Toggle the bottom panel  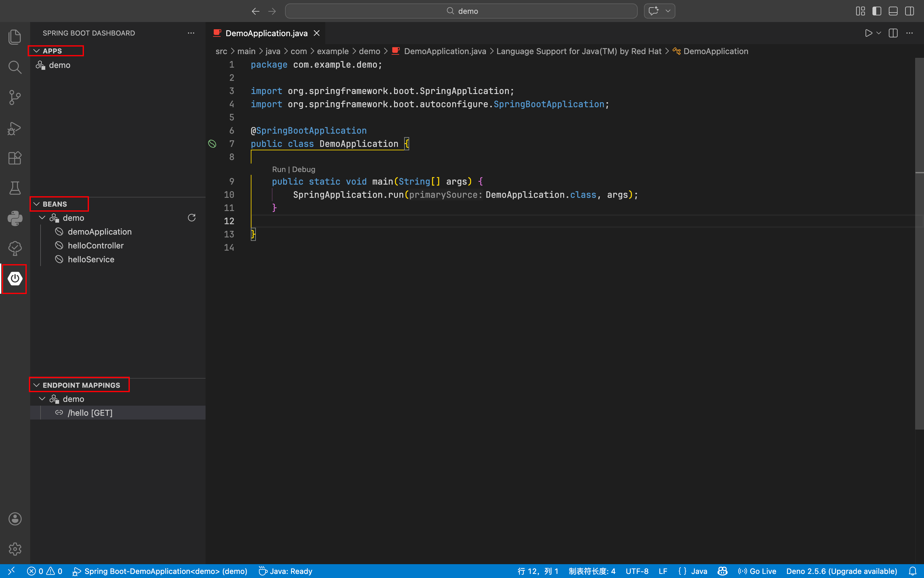coord(893,11)
